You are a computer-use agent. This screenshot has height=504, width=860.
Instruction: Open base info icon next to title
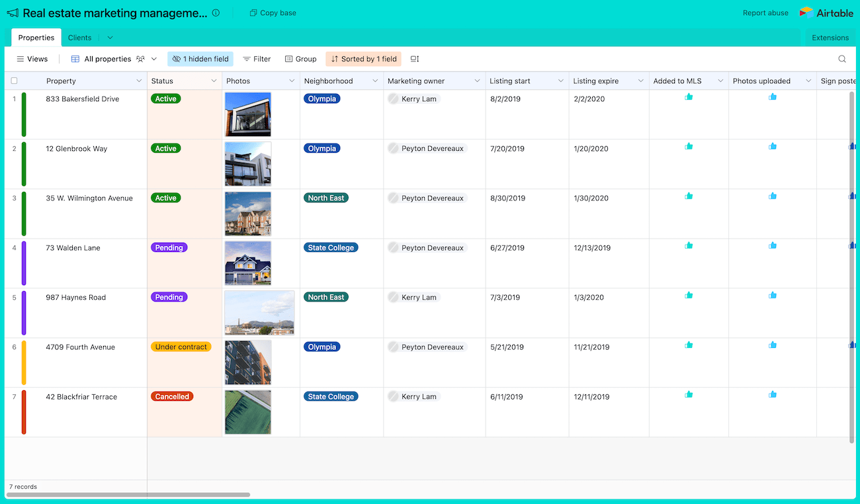pyautogui.click(x=216, y=13)
